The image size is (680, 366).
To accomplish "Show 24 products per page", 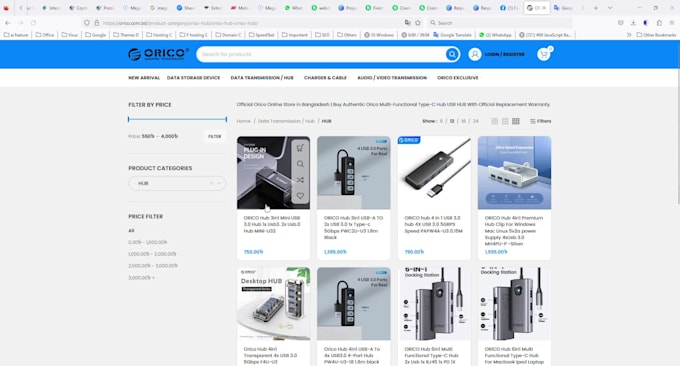I will 476,121.
